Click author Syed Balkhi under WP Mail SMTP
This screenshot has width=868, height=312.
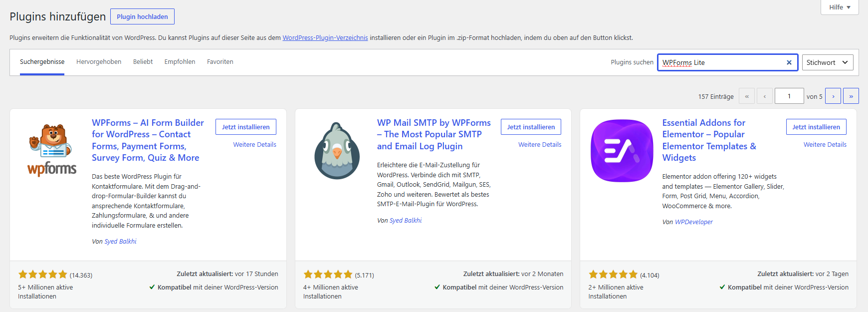406,220
